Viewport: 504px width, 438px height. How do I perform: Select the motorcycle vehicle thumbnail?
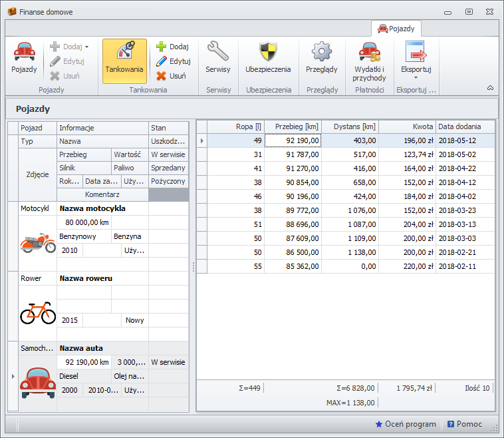tap(38, 243)
